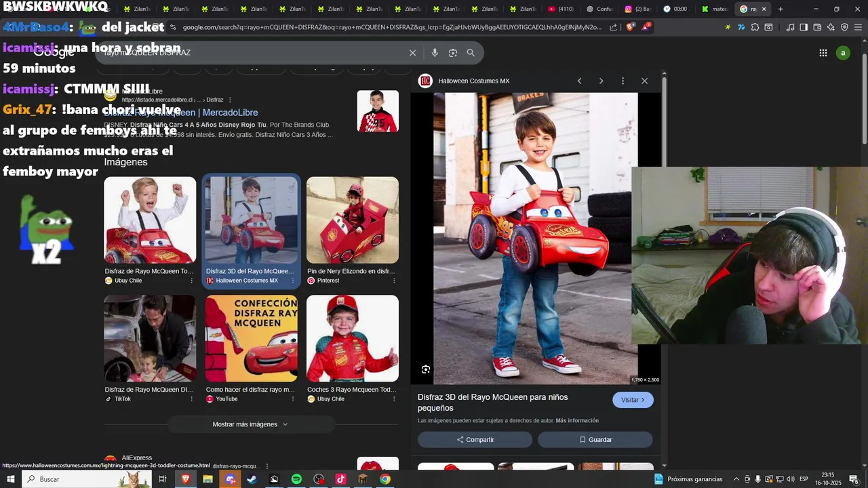
Task: Open the Google account avatar
Action: click(843, 53)
